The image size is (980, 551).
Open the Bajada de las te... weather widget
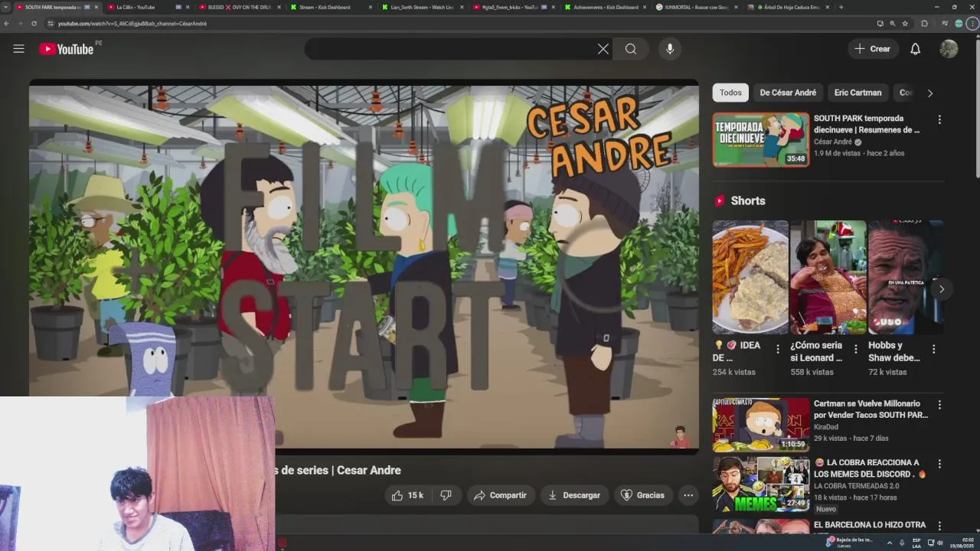click(851, 543)
